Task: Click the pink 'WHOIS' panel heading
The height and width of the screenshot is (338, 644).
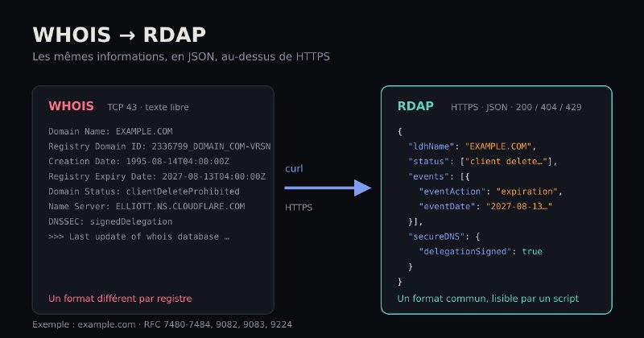Action: pos(71,106)
